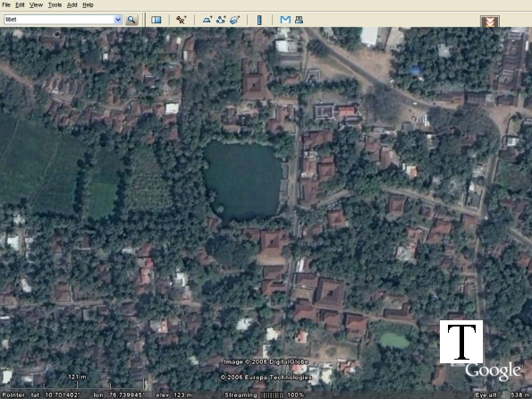
Task: Click the 'lon 76.739945°' status entry
Action: (119, 395)
